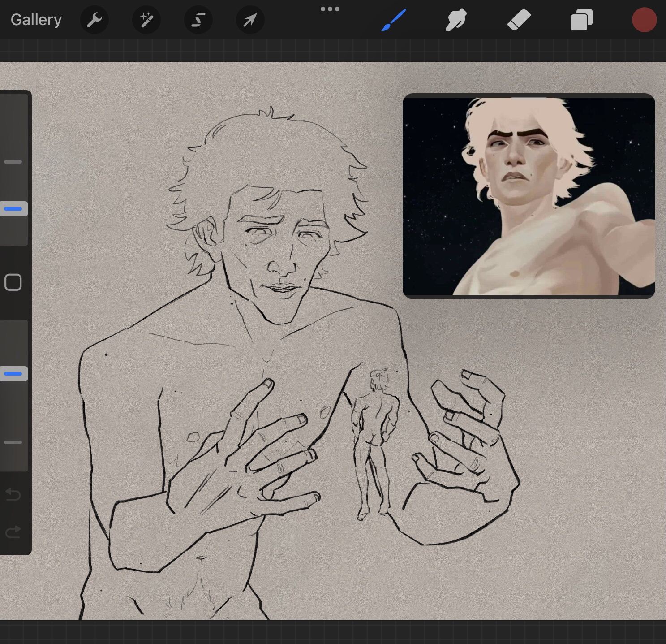Open the Actions wrench menu
666x644 pixels.
pyautogui.click(x=95, y=20)
